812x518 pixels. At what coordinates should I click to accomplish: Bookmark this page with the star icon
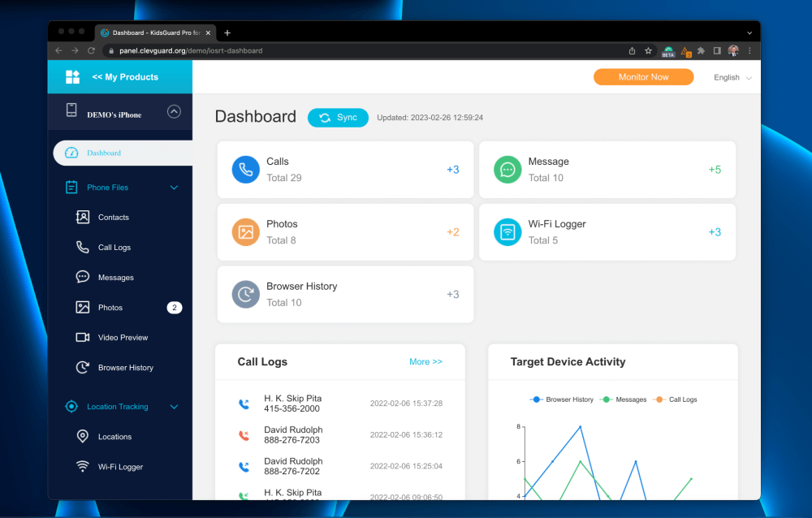pos(648,51)
